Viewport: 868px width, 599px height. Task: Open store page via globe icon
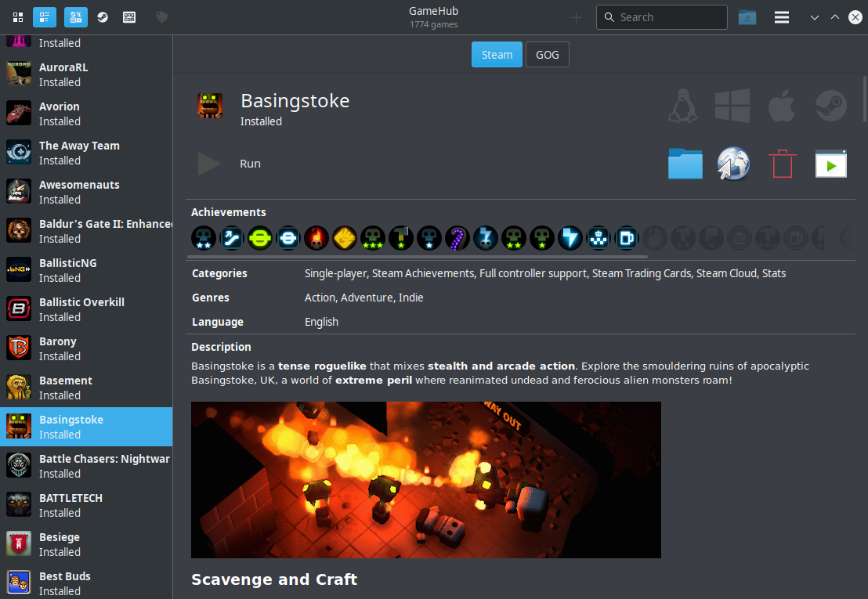click(x=733, y=164)
